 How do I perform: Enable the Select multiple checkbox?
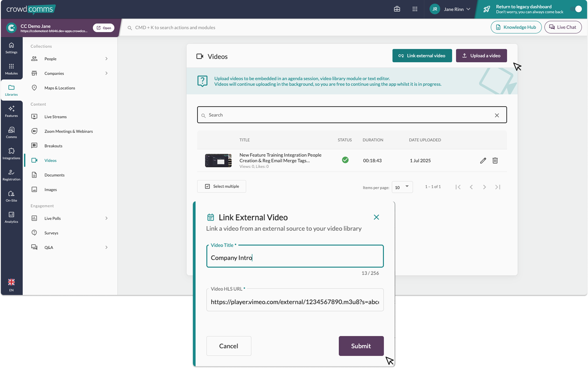click(x=207, y=186)
